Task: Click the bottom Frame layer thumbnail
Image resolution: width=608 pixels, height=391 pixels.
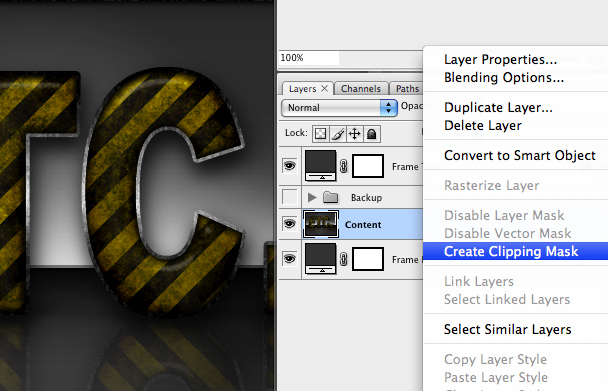Action: click(x=320, y=259)
